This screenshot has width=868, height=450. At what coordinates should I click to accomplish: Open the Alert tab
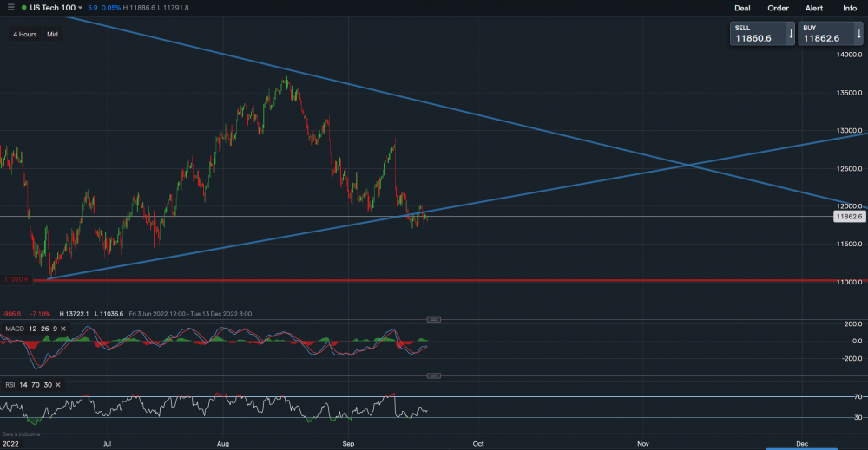pyautogui.click(x=814, y=8)
